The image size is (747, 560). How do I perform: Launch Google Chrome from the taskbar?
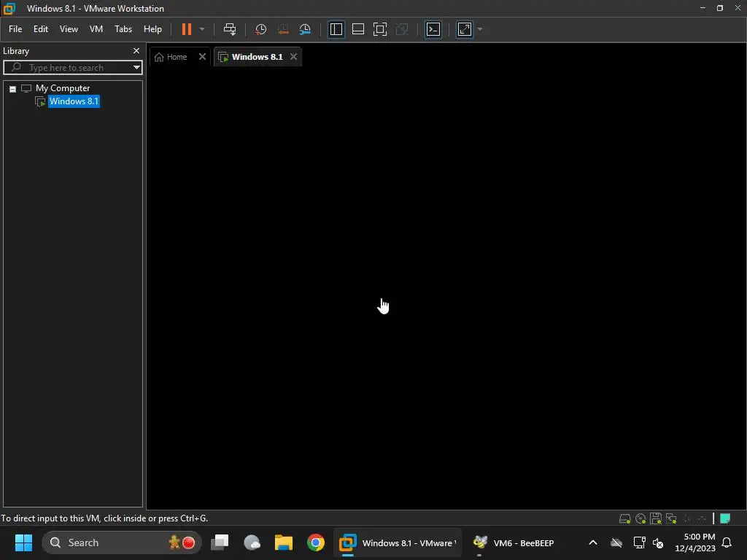tap(315, 542)
